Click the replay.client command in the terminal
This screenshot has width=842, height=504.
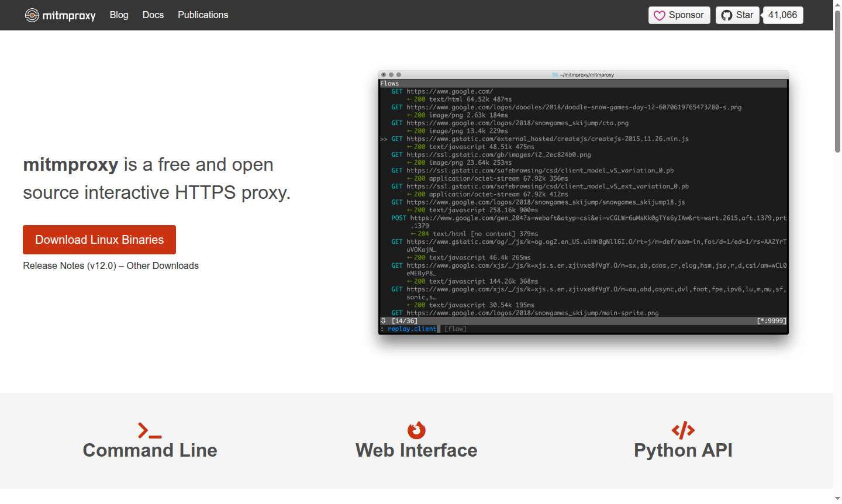point(412,329)
